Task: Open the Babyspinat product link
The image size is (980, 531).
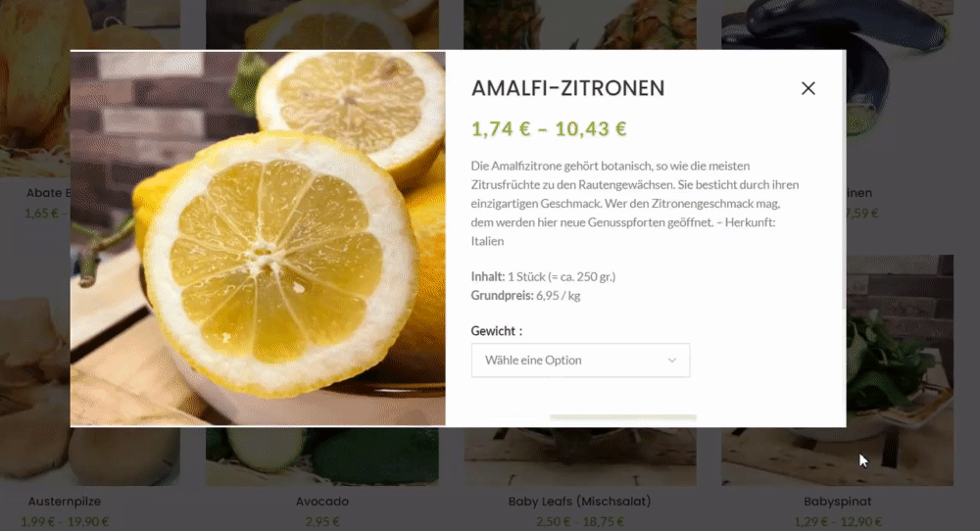Action: (x=838, y=502)
